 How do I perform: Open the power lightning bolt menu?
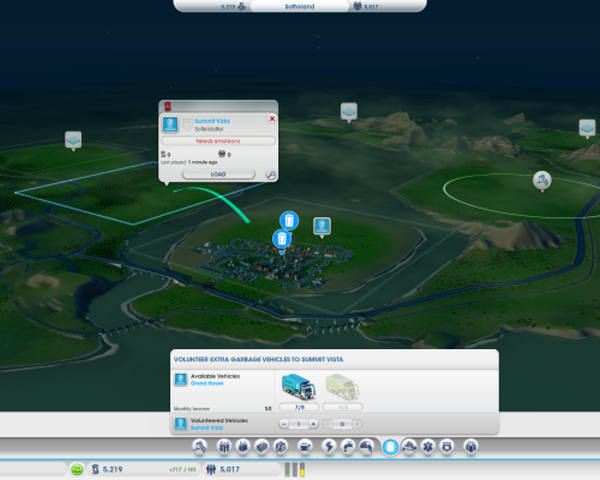[329, 447]
